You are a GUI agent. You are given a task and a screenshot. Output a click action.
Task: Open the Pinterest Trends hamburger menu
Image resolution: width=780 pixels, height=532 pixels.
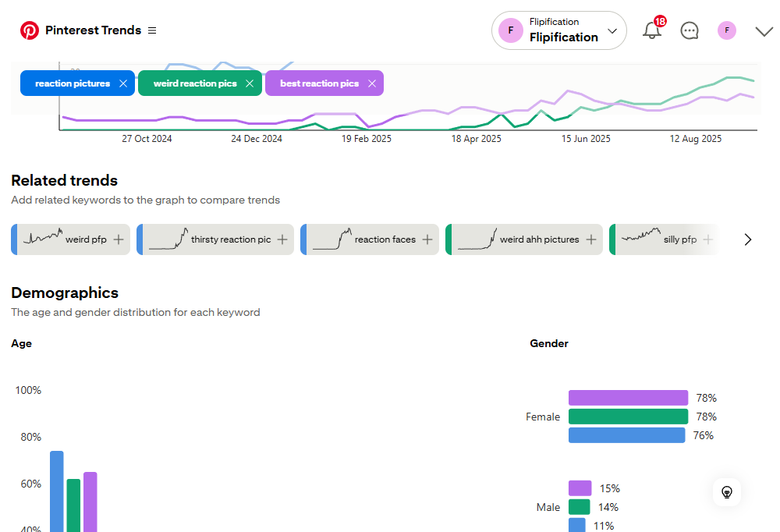[x=152, y=30]
